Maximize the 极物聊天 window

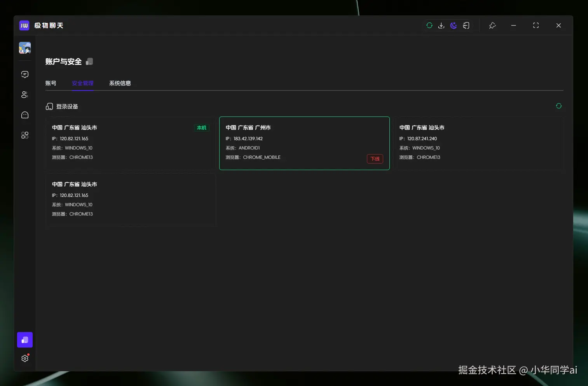(536, 25)
